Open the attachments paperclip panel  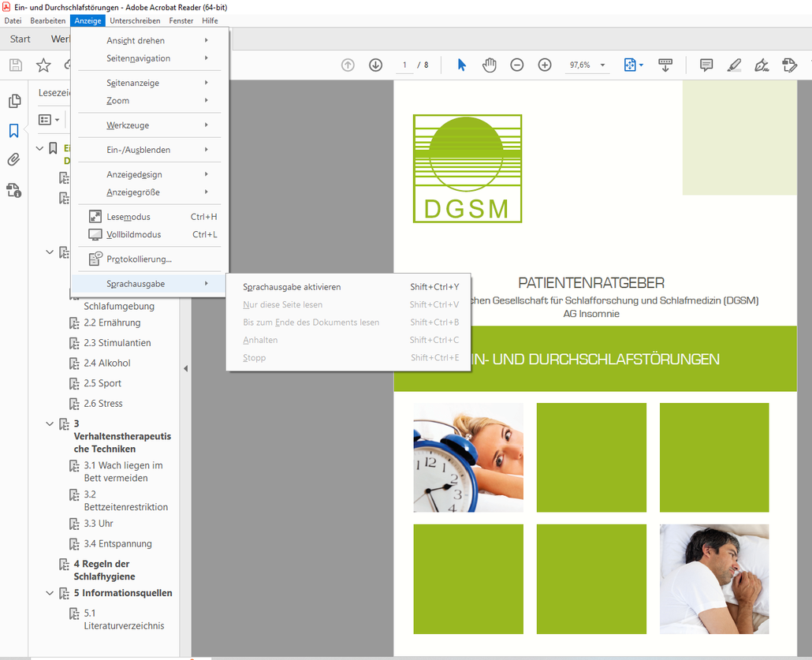click(13, 160)
